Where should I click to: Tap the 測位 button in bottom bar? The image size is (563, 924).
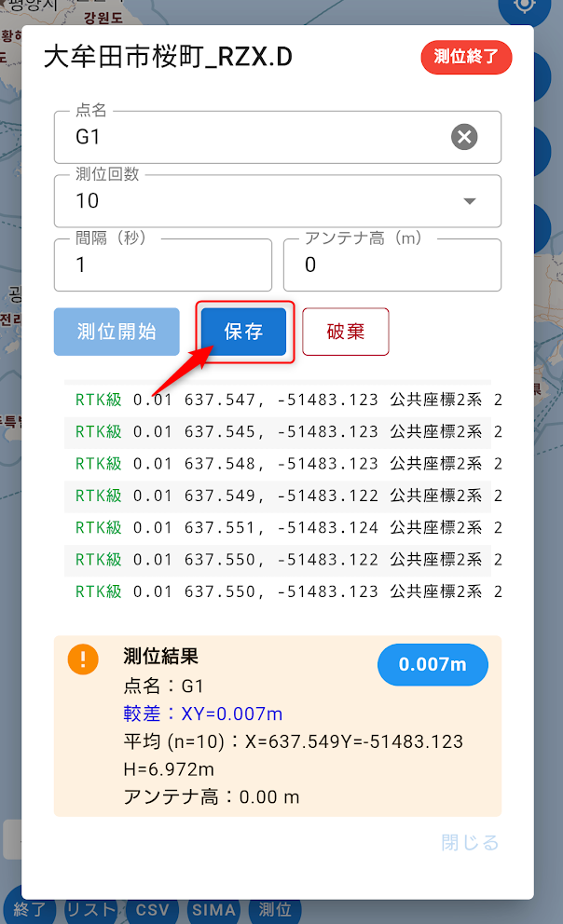(275, 910)
